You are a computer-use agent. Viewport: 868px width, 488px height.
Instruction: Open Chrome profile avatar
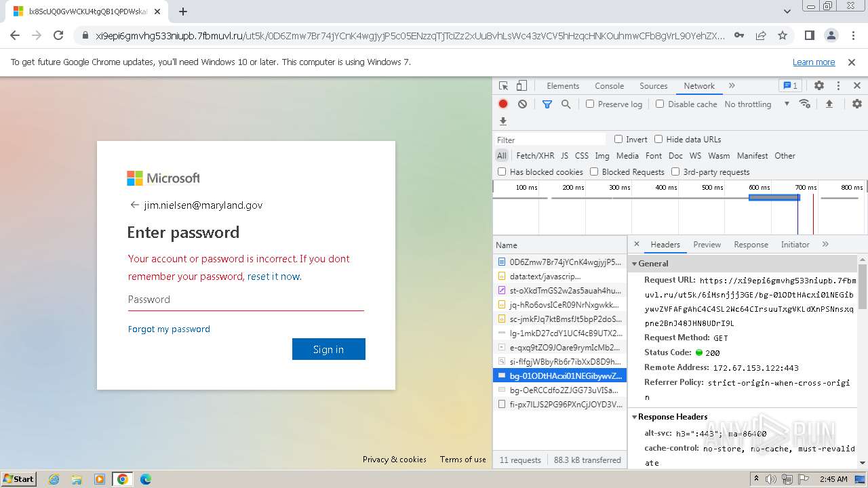click(x=831, y=35)
